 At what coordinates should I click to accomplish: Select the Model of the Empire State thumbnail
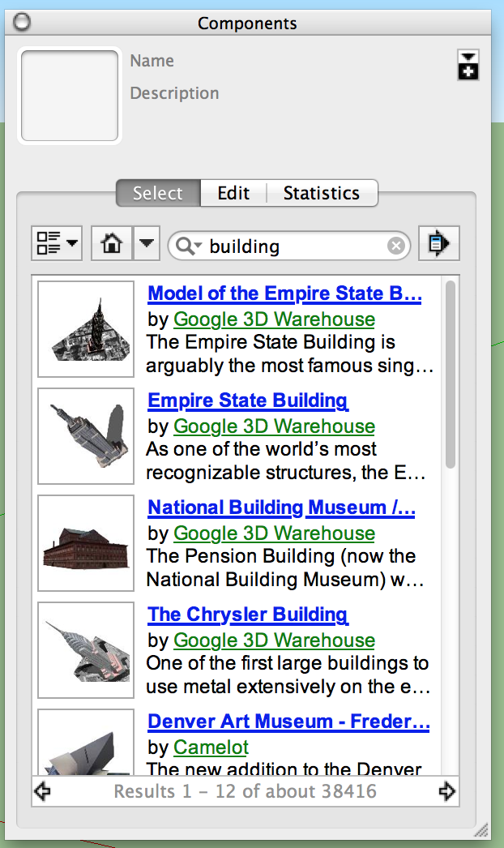click(85, 329)
